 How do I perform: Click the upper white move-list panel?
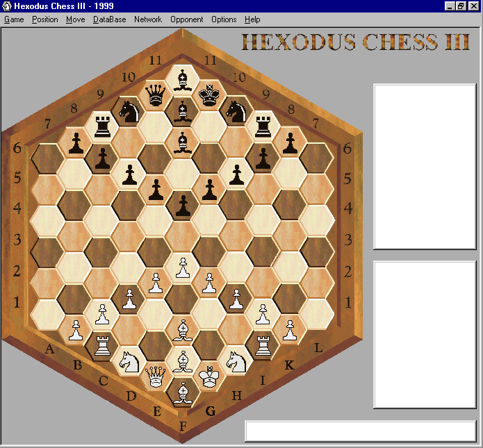[425, 166]
